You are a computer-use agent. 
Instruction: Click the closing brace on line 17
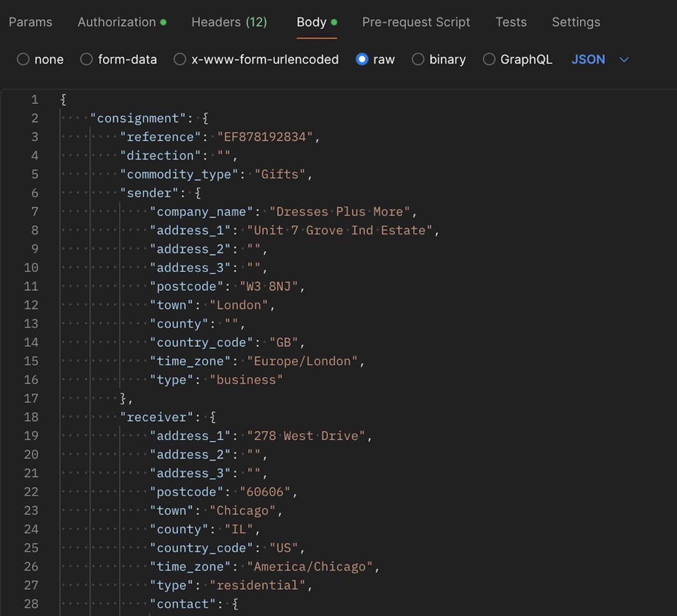tap(123, 398)
